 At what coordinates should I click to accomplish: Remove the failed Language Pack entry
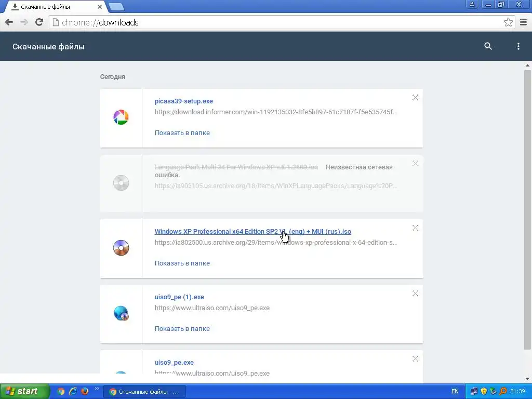point(415,163)
